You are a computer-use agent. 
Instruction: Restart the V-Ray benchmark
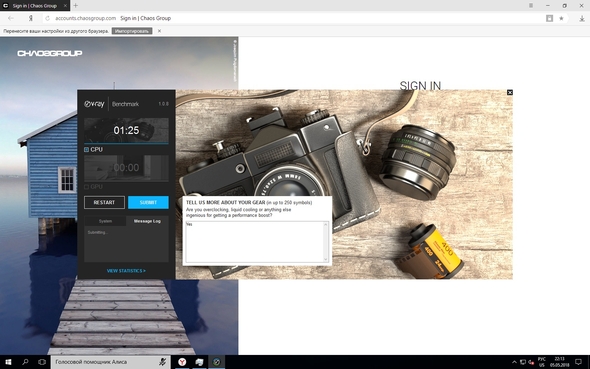(104, 202)
